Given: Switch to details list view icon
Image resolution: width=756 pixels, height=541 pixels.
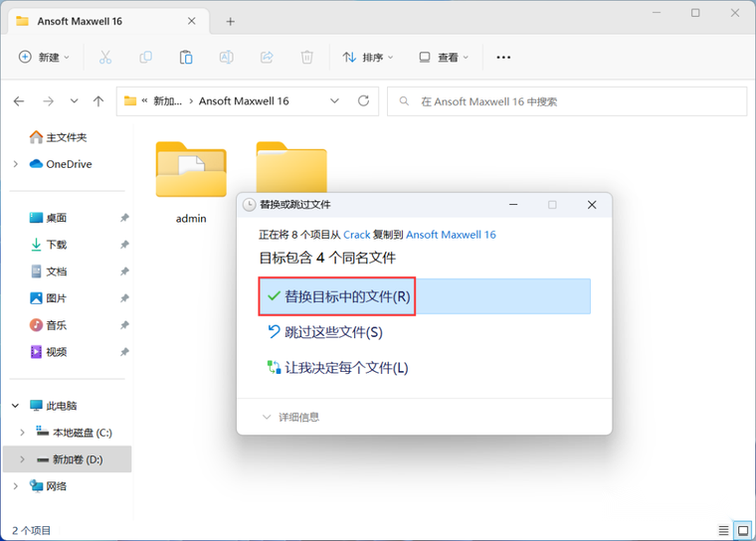Looking at the screenshot, I should (x=723, y=531).
